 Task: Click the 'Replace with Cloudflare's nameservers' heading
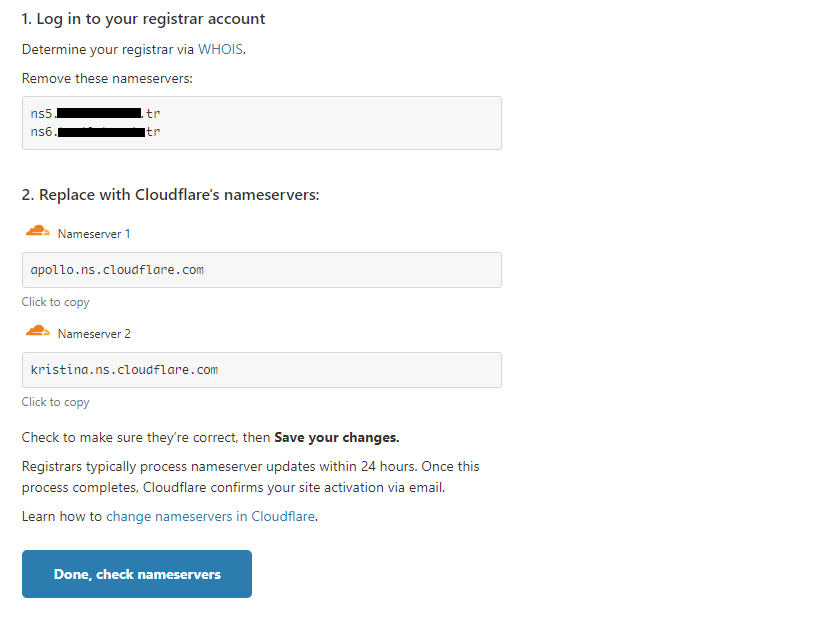coord(171,195)
